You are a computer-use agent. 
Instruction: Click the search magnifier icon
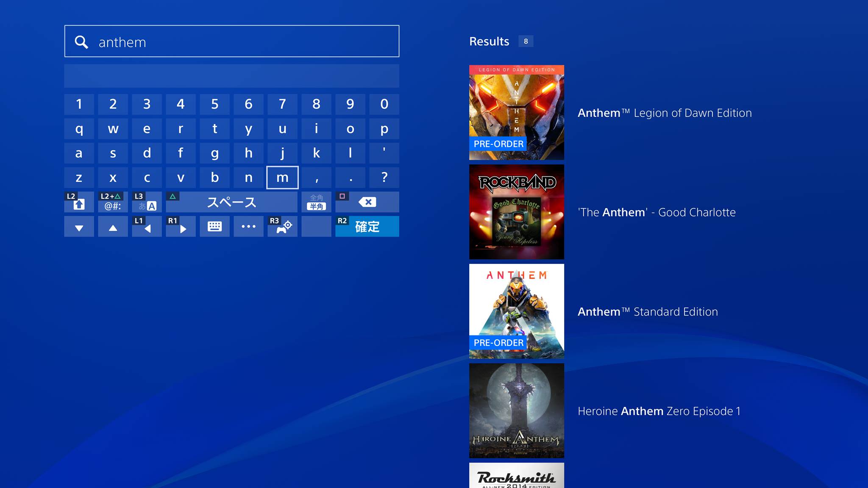[81, 42]
